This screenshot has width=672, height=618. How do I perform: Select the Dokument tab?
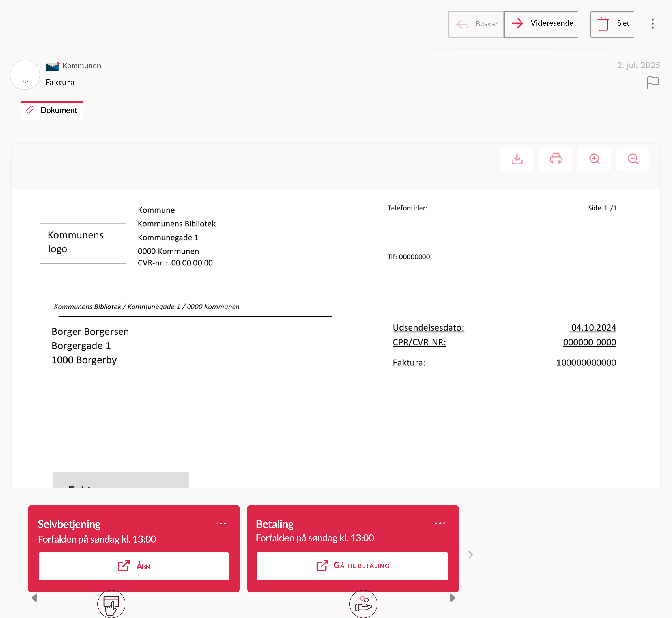(x=52, y=111)
